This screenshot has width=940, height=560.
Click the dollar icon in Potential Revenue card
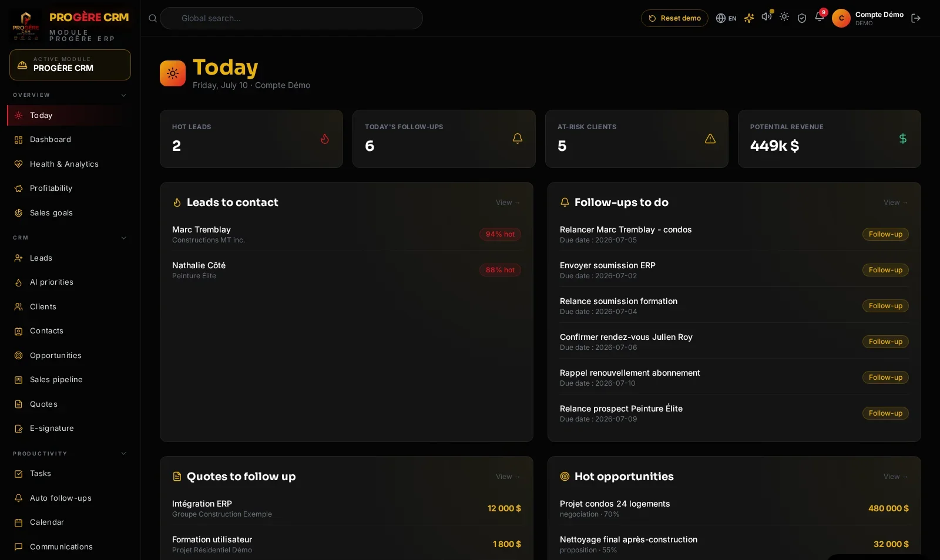point(903,139)
